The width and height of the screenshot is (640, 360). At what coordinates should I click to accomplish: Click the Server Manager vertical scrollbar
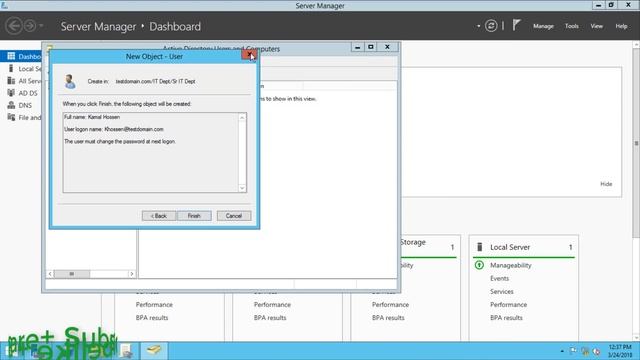[636, 143]
